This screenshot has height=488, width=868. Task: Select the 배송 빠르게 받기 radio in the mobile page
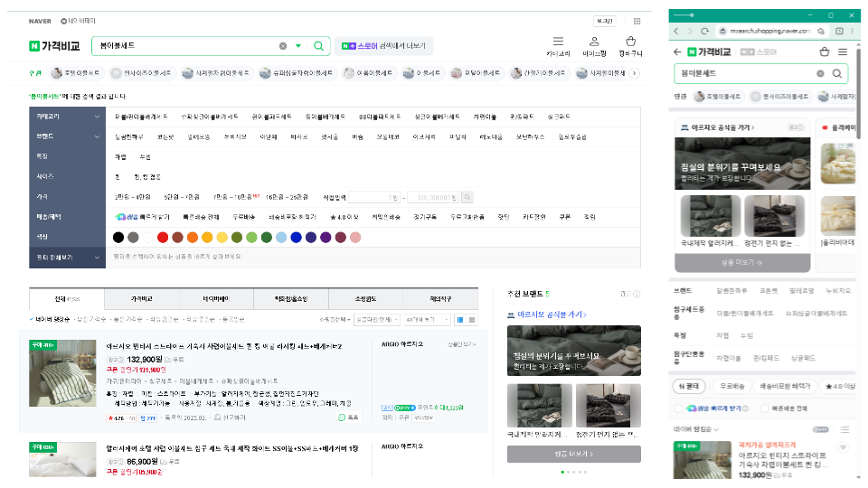pos(679,408)
